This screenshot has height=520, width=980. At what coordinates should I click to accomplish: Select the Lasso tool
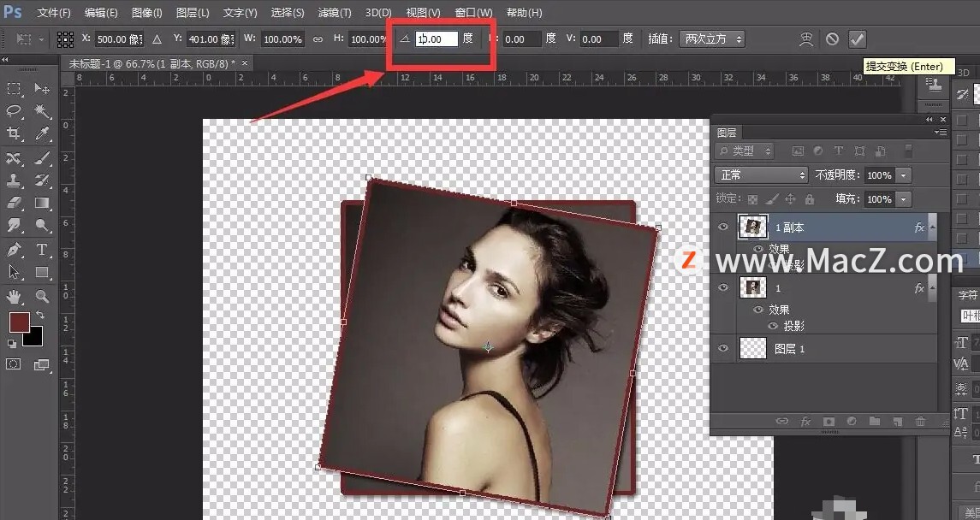(15, 111)
